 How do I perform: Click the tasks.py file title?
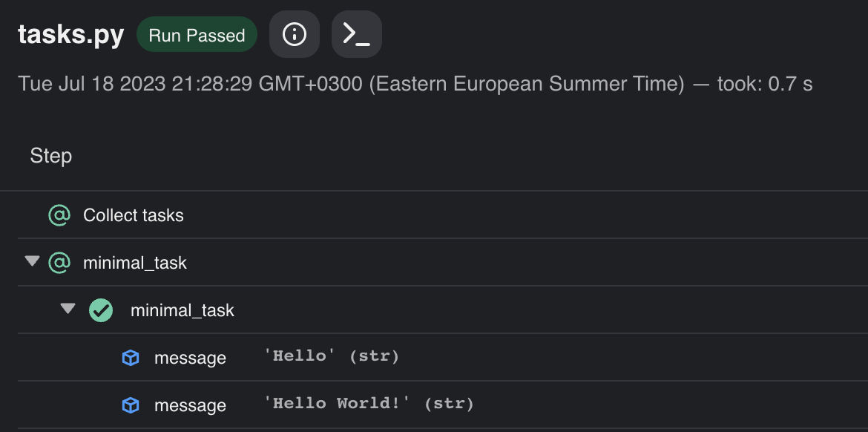point(71,35)
